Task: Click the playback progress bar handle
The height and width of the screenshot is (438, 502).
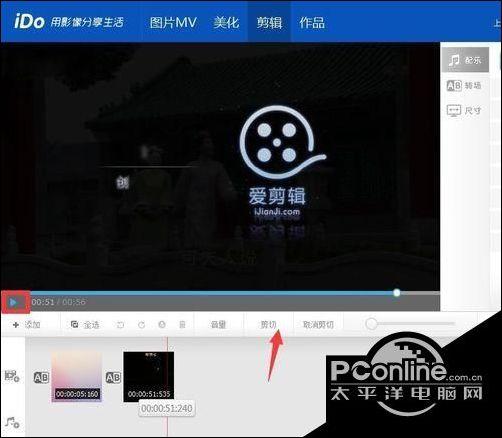Action: (x=396, y=293)
